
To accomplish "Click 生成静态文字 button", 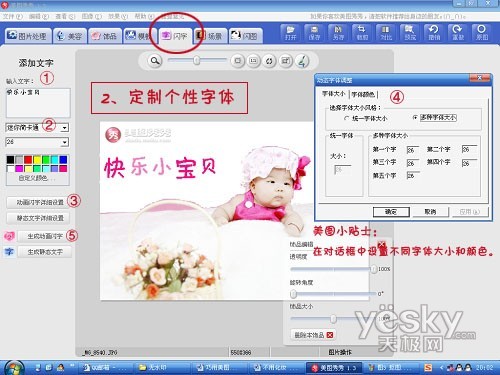I will [x=44, y=252].
